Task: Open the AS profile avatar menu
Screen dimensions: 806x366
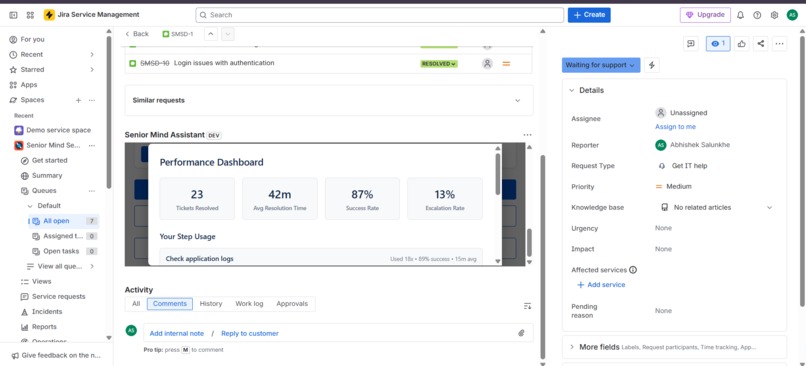Action: 792,15
